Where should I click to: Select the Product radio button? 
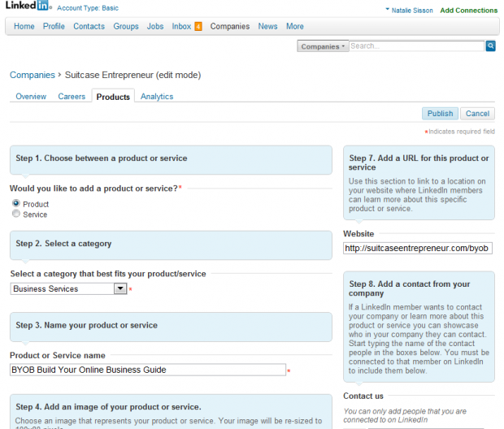click(15, 203)
